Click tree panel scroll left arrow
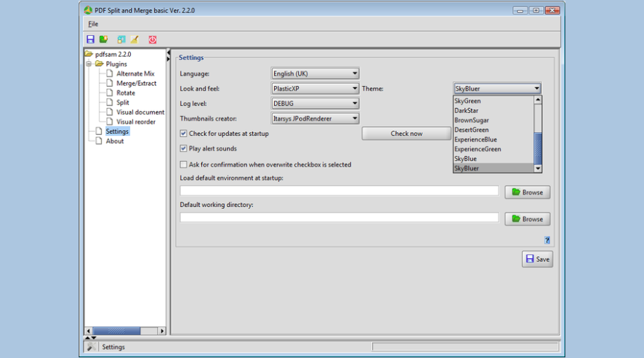 [89, 331]
